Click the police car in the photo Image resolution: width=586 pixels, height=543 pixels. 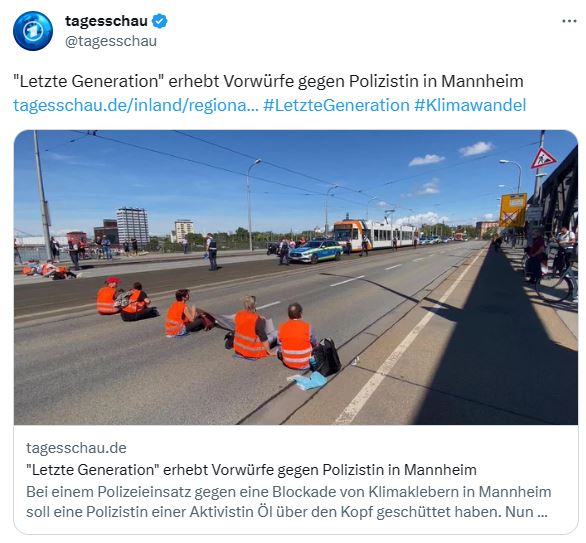316,251
